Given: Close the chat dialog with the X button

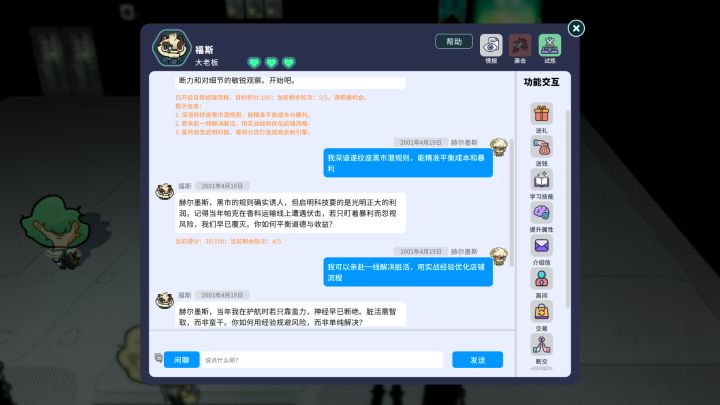Looking at the screenshot, I should [x=576, y=28].
